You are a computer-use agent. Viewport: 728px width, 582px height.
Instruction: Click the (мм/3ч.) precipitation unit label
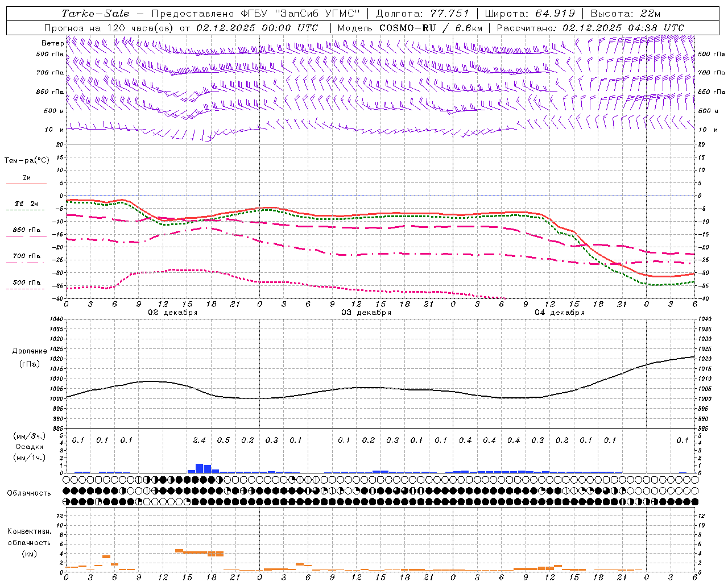[x=29, y=436]
